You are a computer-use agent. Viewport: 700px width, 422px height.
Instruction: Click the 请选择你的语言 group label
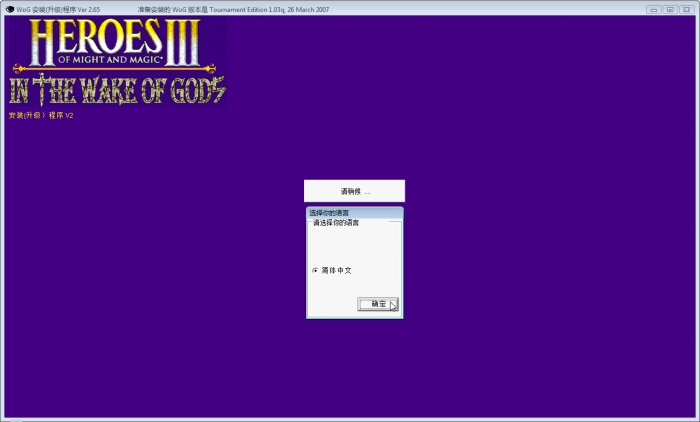[x=336, y=222]
